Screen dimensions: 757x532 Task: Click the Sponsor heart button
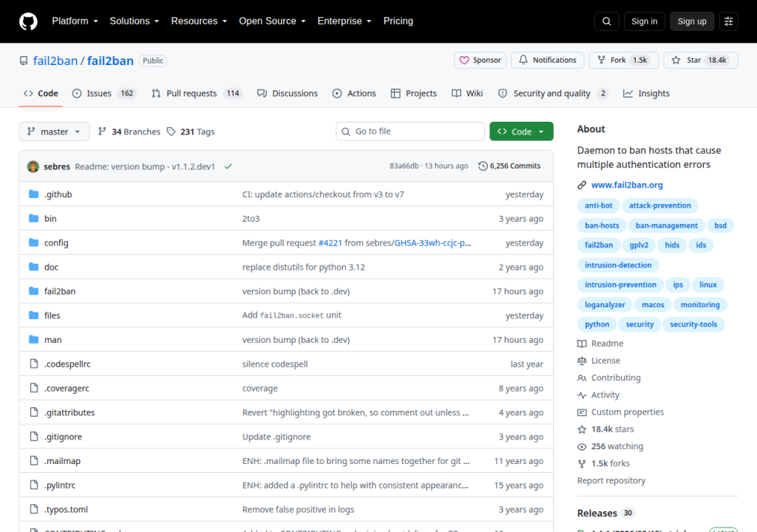pos(480,60)
